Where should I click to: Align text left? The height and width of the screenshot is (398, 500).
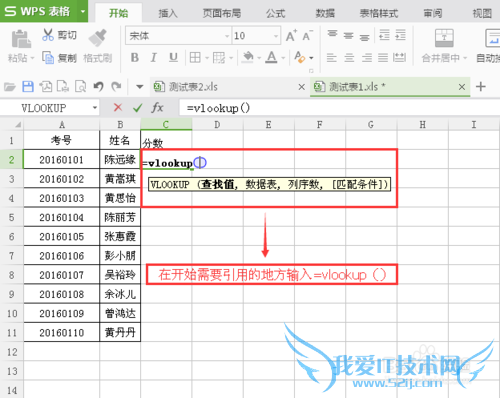pyautogui.click(x=331, y=58)
